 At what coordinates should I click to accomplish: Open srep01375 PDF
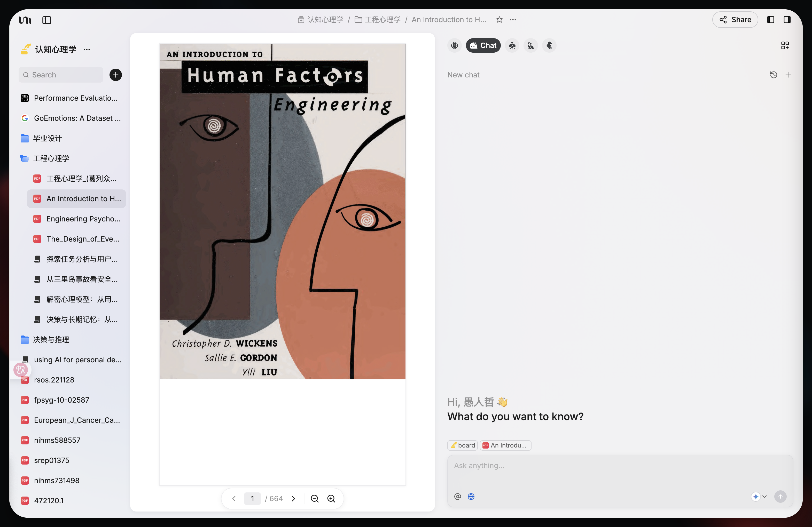(x=72, y=460)
